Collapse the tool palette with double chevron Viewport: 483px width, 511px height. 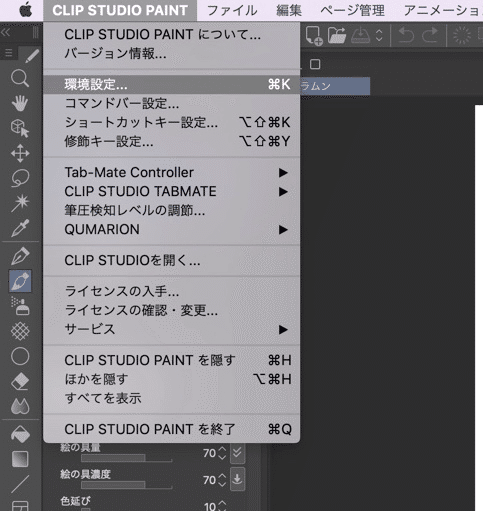click(x=6, y=32)
